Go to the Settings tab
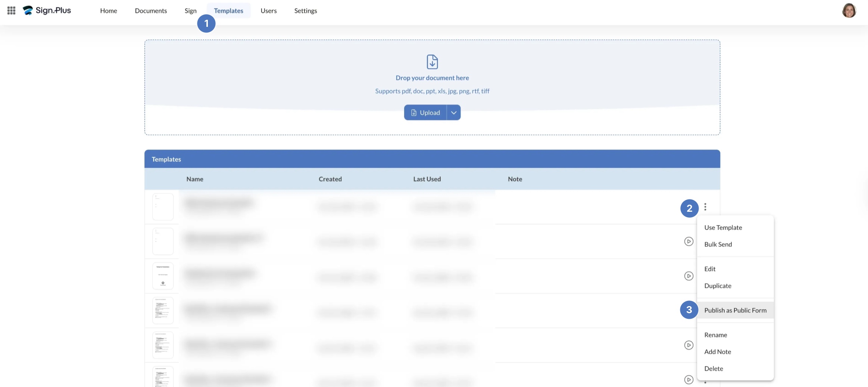Image resolution: width=868 pixels, height=387 pixels. coord(305,11)
